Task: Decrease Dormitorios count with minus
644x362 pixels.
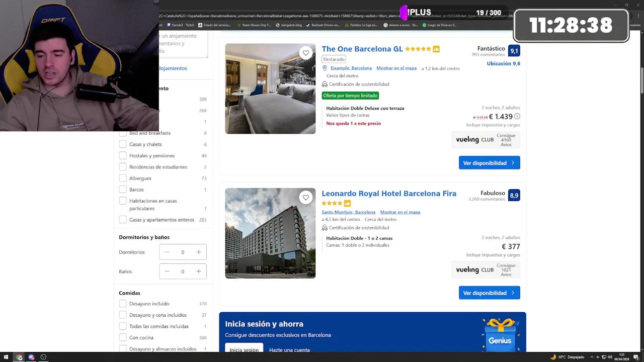Action: [x=167, y=252]
